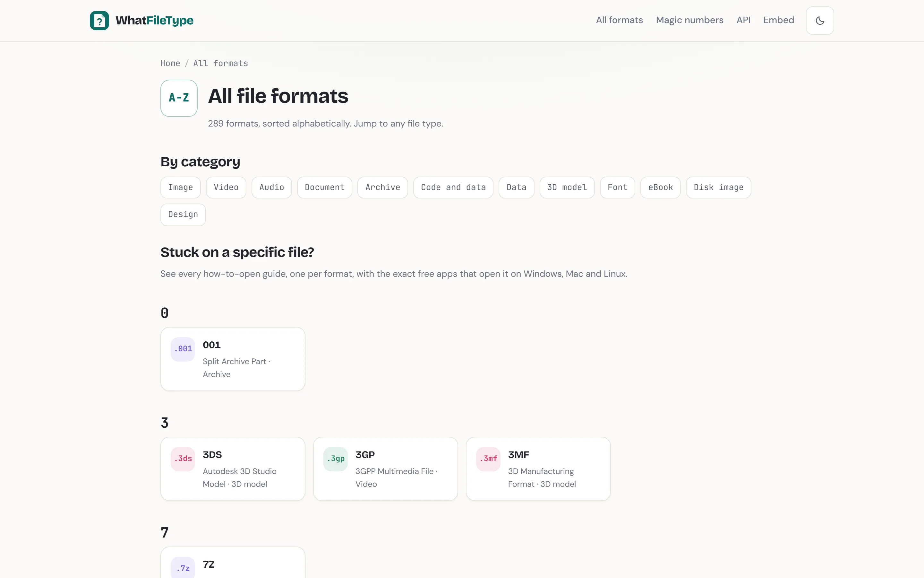The image size is (924, 578).
Task: Click the .7z extension badge
Action: pyautogui.click(x=183, y=568)
